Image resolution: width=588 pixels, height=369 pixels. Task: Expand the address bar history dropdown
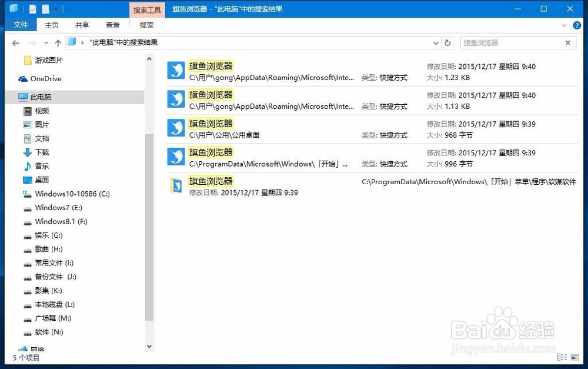[436, 43]
